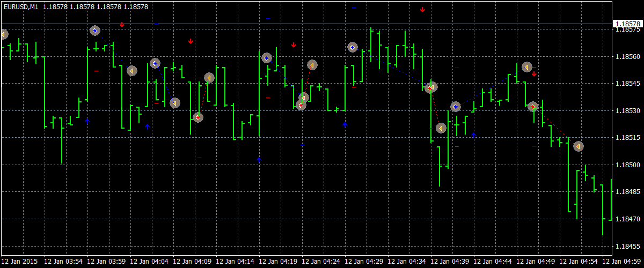Click the 1.18560 price scale label
Screen dimensions: 644x268
627,57
